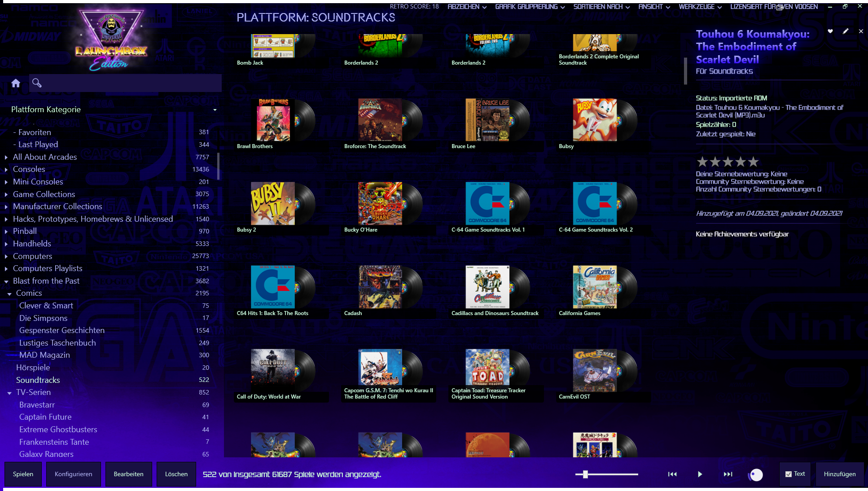Select the Cadash soundtrack cover
Screen dimensions: 868x491
tap(380, 287)
